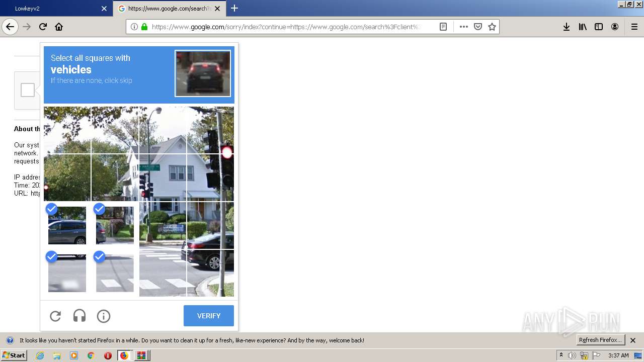Click the Firefox taskbar button

124,355
